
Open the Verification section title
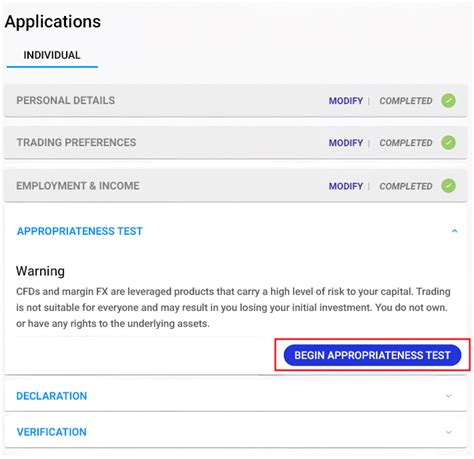[52, 432]
